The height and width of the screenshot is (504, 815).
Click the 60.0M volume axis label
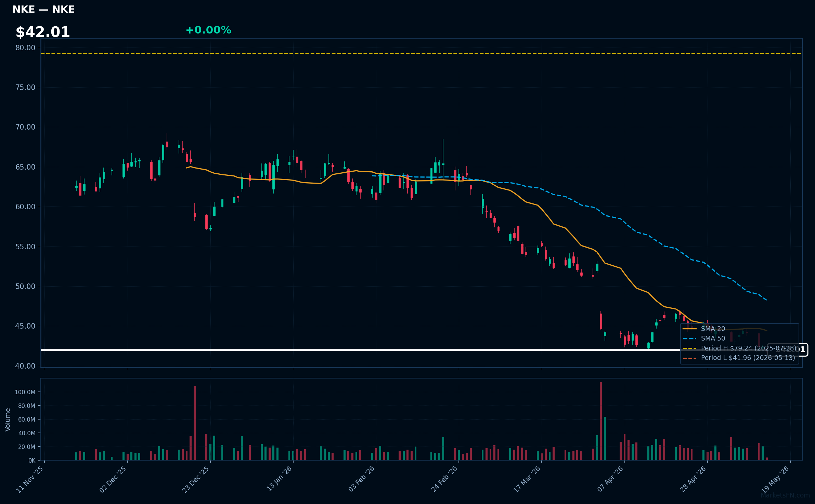click(27, 420)
